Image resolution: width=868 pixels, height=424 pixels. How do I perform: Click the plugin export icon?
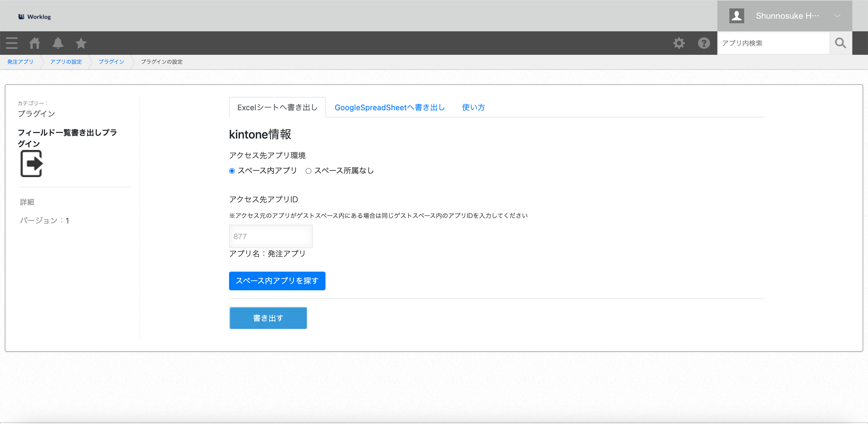point(31,164)
